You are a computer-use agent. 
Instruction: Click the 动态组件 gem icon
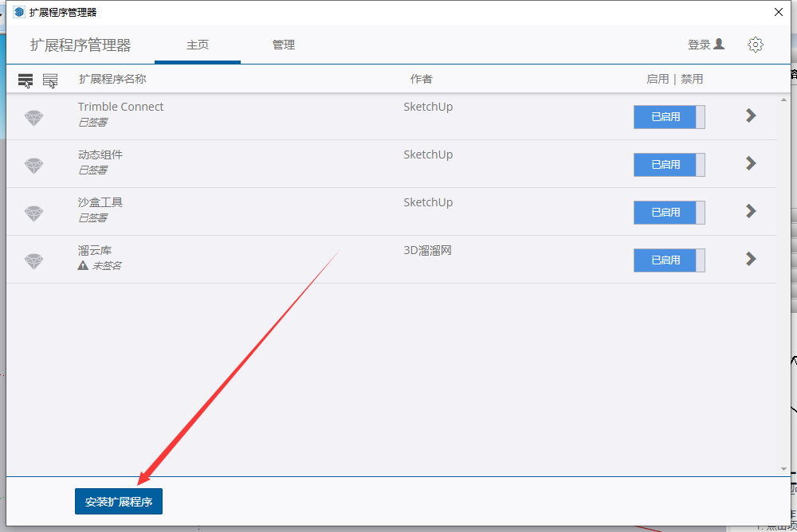(34, 166)
